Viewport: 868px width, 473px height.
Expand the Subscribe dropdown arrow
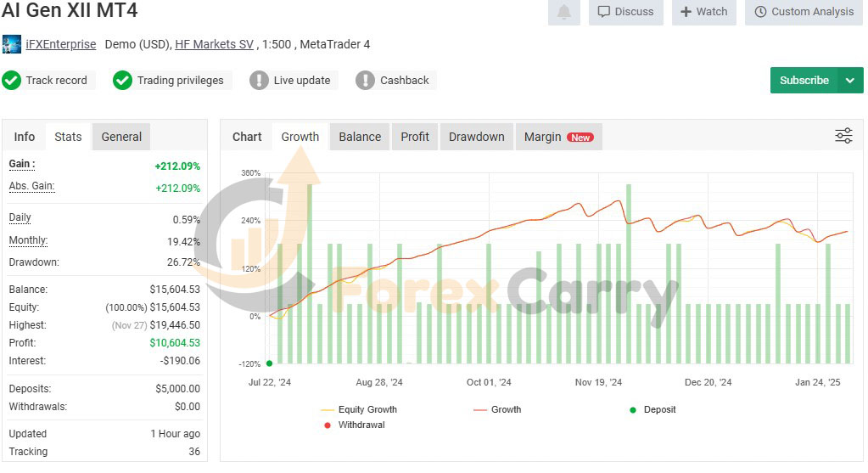click(x=850, y=81)
